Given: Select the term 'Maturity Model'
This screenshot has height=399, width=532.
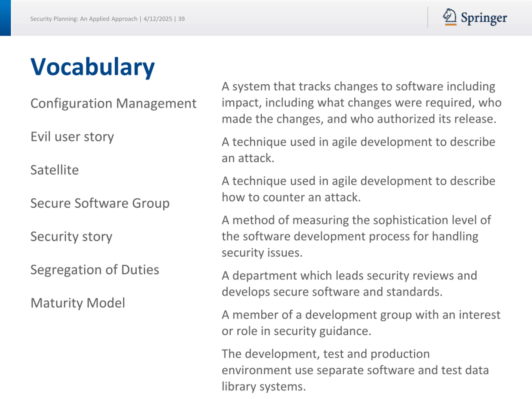Looking at the screenshot, I should [78, 303].
